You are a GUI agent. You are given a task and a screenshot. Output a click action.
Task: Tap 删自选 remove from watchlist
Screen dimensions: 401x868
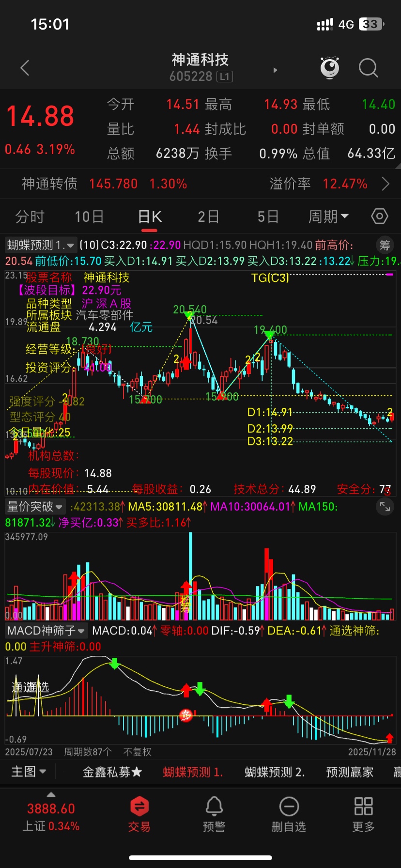[x=289, y=814]
